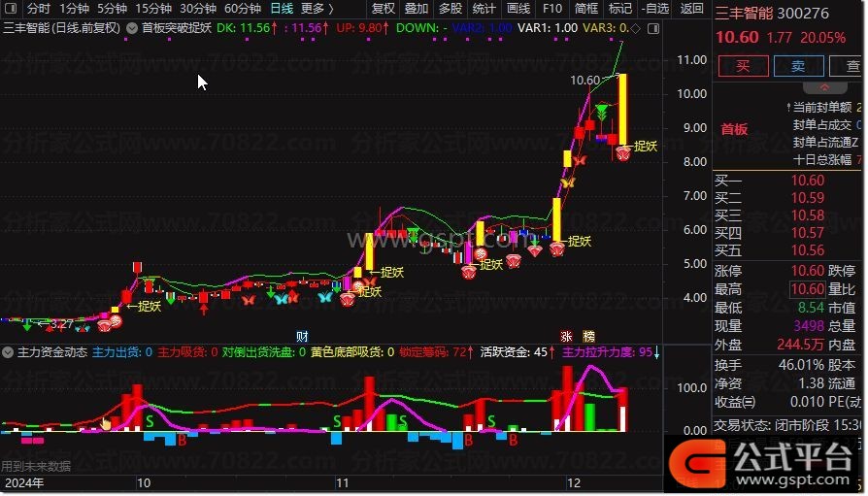Toggle the left sidebar panel icon
Image resolution: width=868 pixels, height=496 pixels.
click(x=11, y=9)
